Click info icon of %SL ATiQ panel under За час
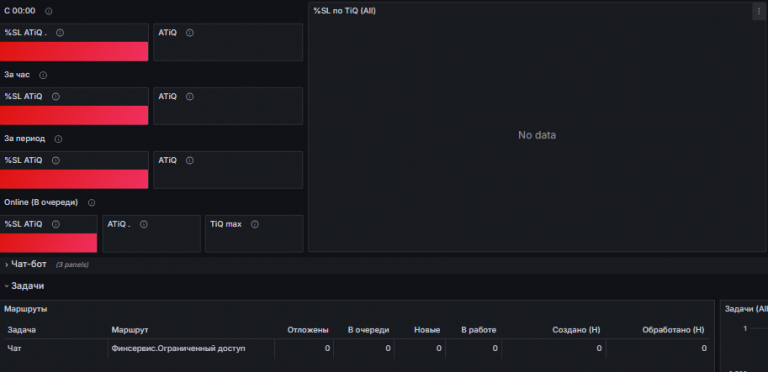The height and width of the screenshot is (372, 768). (55, 96)
